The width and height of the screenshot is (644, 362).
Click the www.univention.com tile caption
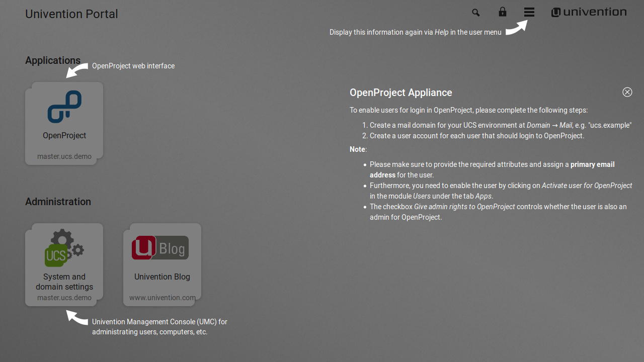point(162,298)
